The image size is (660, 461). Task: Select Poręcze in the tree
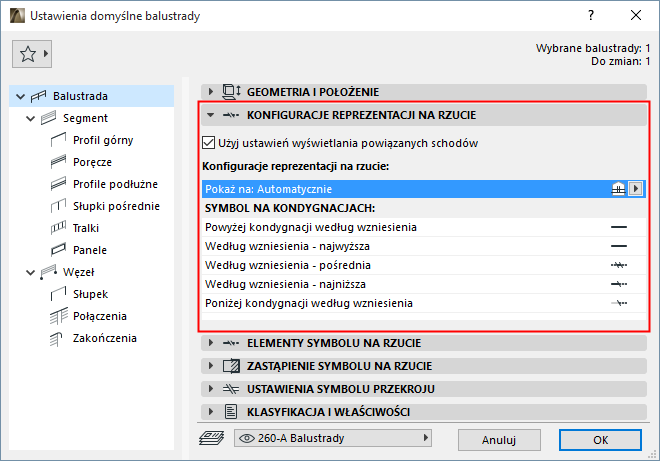pos(92,162)
